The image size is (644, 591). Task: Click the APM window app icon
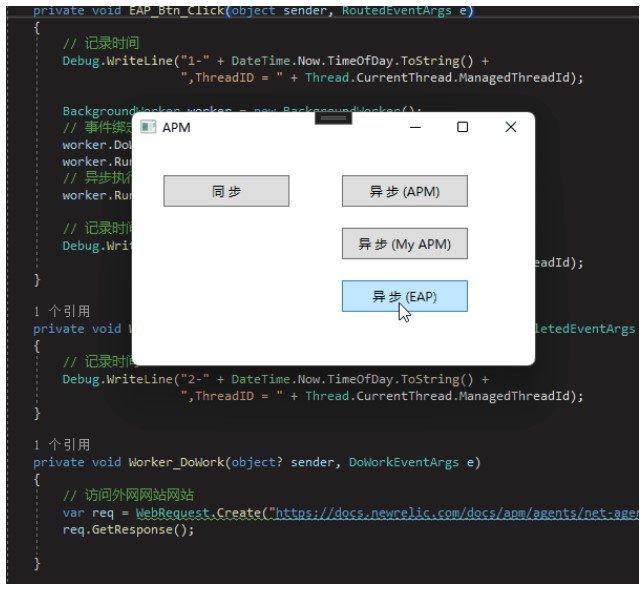click(148, 127)
